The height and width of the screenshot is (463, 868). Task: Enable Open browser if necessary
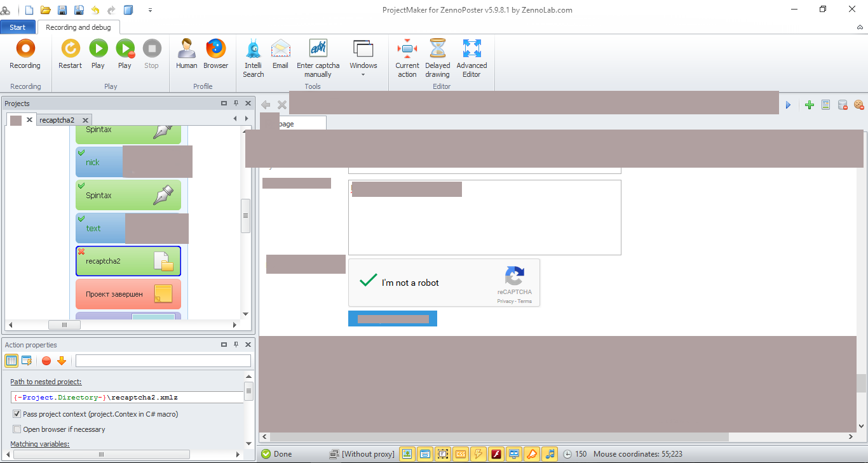(17, 429)
